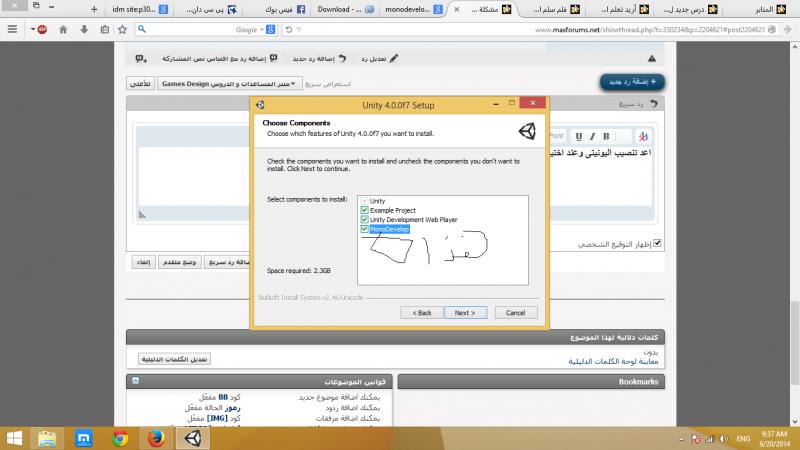Open Windows Start menu
Image resolution: width=800 pixels, height=450 pixels.
pos(14,438)
